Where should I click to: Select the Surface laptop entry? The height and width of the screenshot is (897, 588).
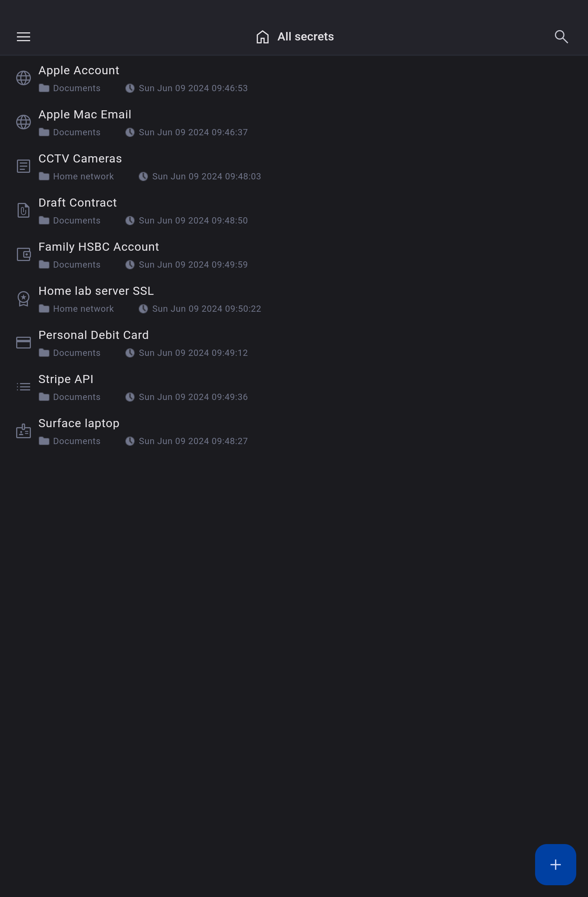pyautogui.click(x=294, y=431)
